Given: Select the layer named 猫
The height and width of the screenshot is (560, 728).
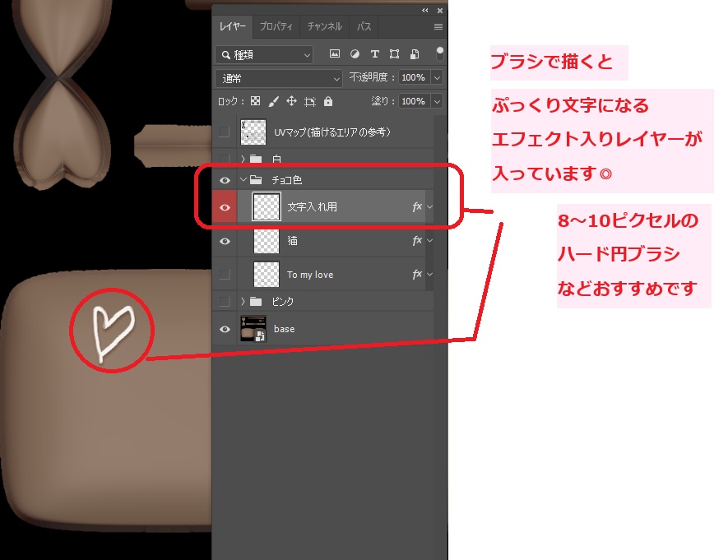Looking at the screenshot, I should coord(292,241).
